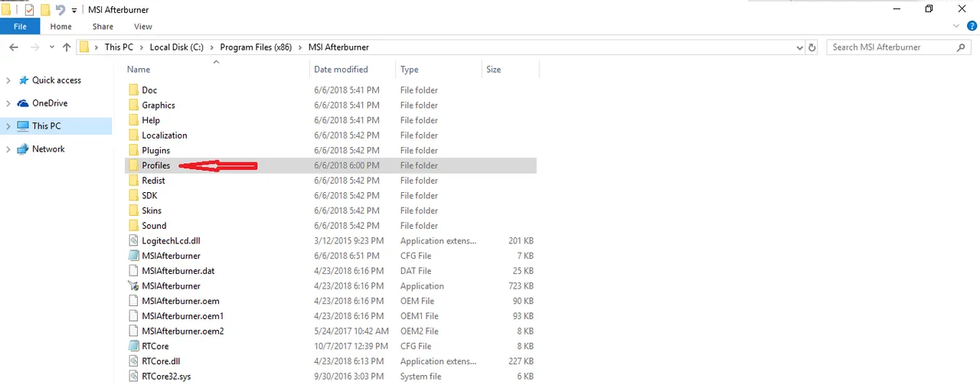980x385 pixels.
Task: Select the Profiles folder name
Action: click(156, 165)
